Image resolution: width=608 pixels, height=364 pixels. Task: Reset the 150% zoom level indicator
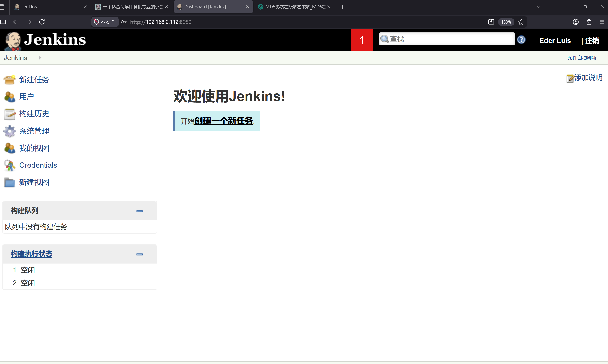506,22
